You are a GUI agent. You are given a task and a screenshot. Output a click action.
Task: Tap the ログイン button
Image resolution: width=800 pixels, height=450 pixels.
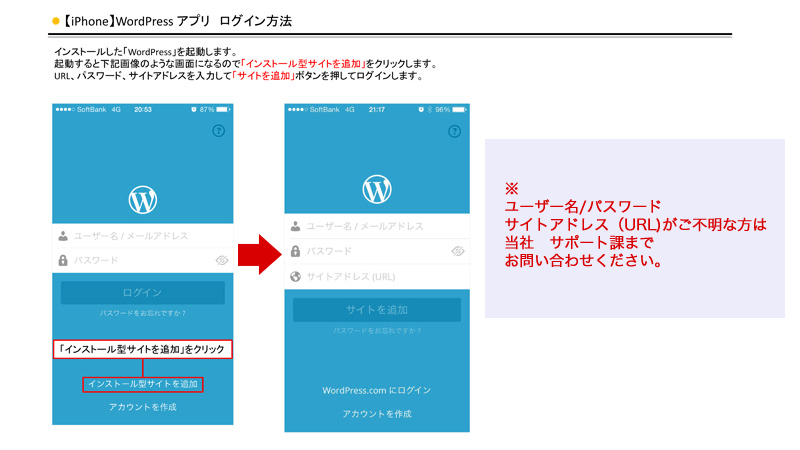click(x=143, y=292)
